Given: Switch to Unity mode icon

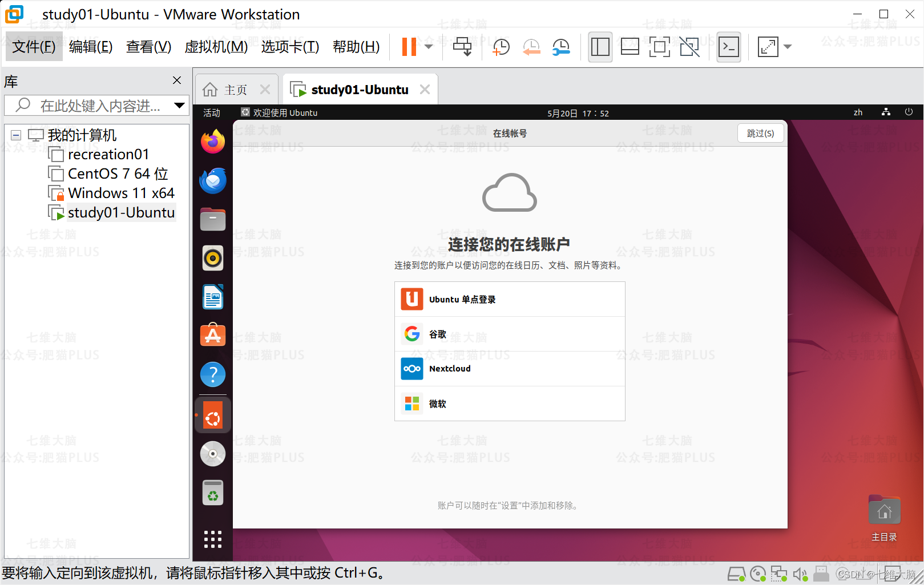Looking at the screenshot, I should tap(689, 47).
